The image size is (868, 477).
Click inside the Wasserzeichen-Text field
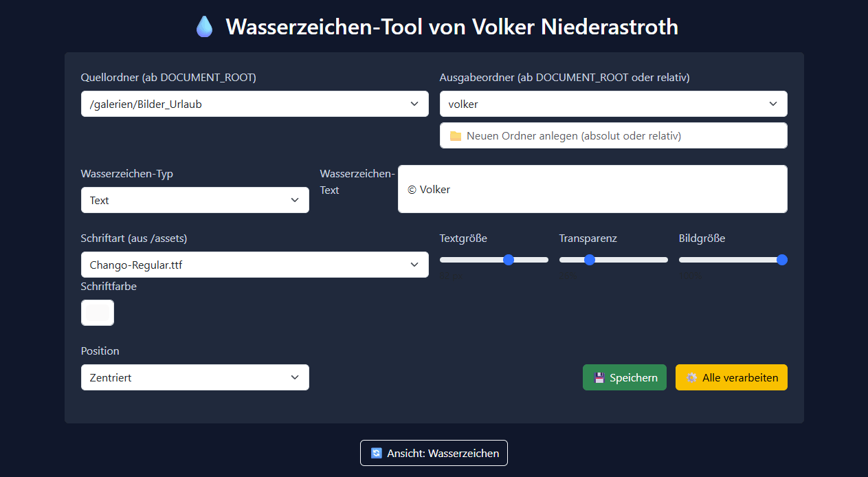tap(591, 189)
